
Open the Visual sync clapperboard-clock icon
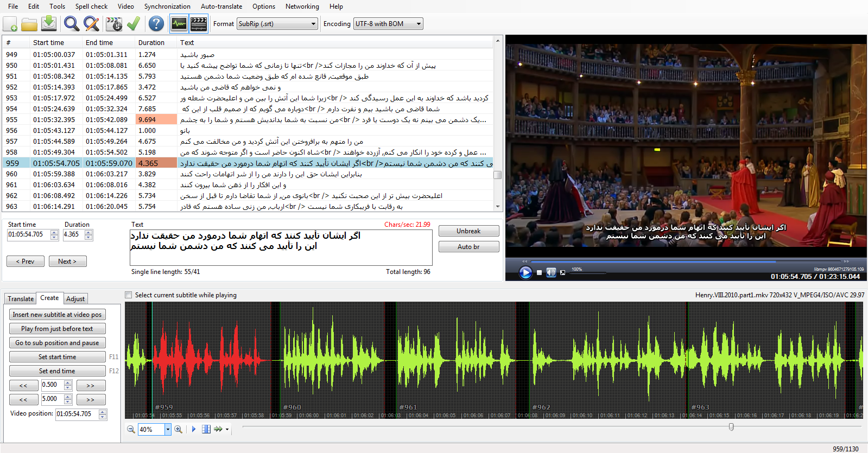tap(114, 24)
